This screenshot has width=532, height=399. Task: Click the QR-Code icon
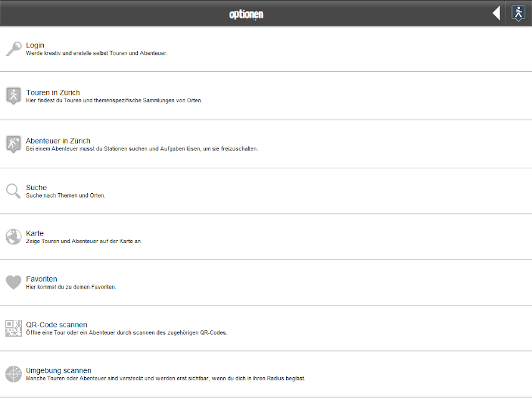(14, 328)
